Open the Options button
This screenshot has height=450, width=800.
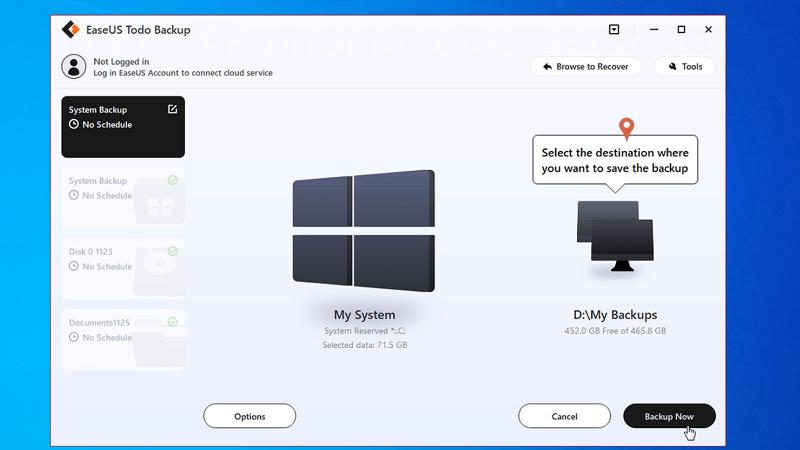pyautogui.click(x=249, y=416)
